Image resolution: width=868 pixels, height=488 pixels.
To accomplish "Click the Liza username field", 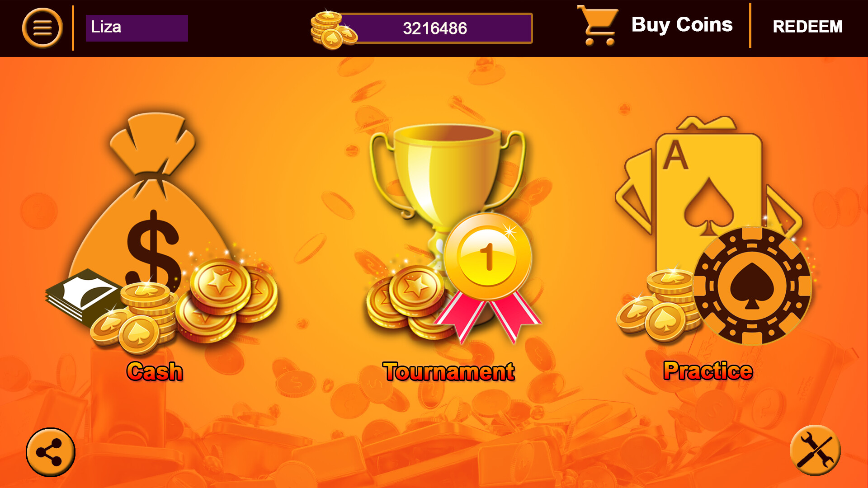I will (x=137, y=28).
